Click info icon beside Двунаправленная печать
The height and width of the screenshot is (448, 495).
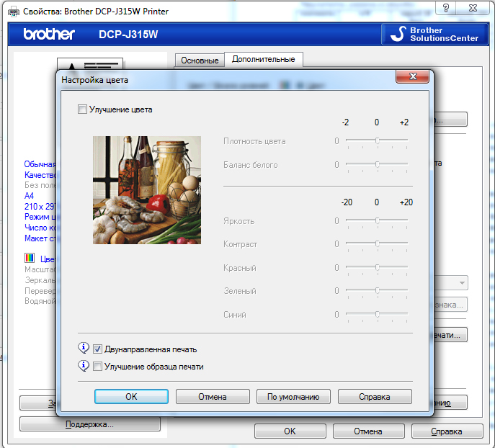pyautogui.click(x=84, y=349)
